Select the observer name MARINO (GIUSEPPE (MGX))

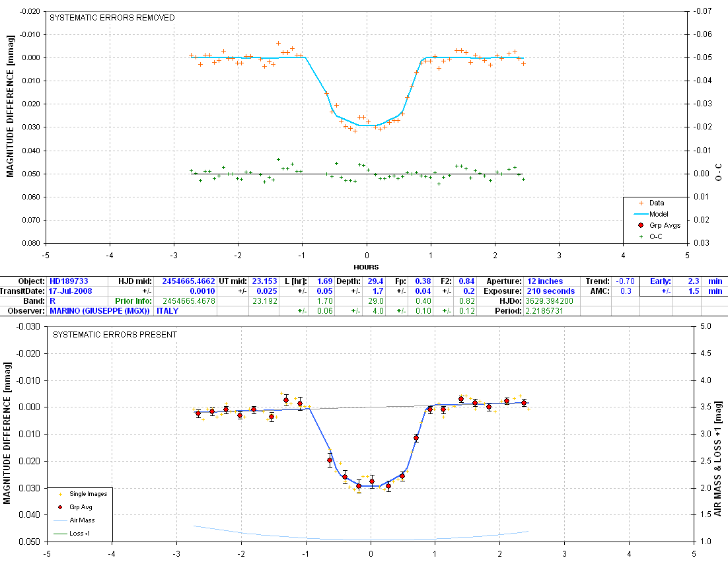coord(100,311)
